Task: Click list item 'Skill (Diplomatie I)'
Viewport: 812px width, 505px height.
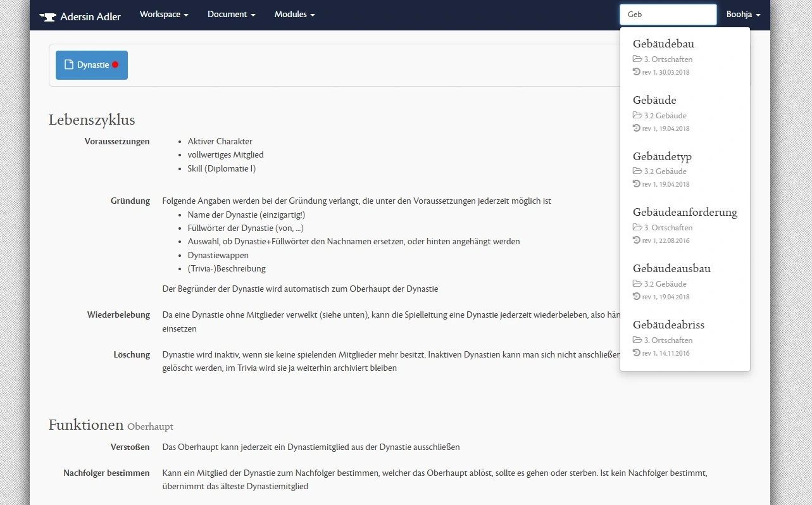Action: coord(222,168)
